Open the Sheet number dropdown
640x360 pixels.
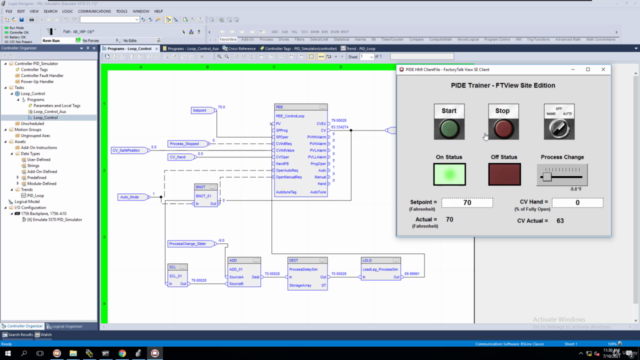pyautogui.click(x=371, y=57)
